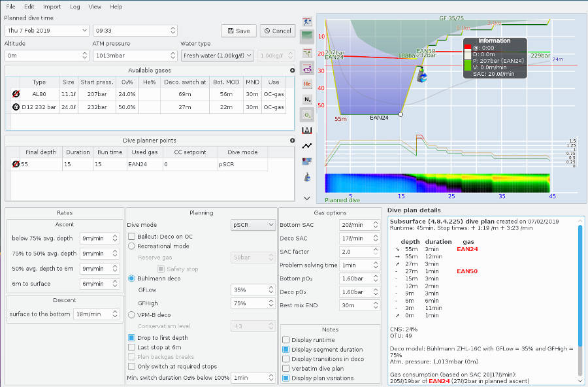
Task: Toggle the heart rate graph icon
Action: pyautogui.click(x=307, y=146)
